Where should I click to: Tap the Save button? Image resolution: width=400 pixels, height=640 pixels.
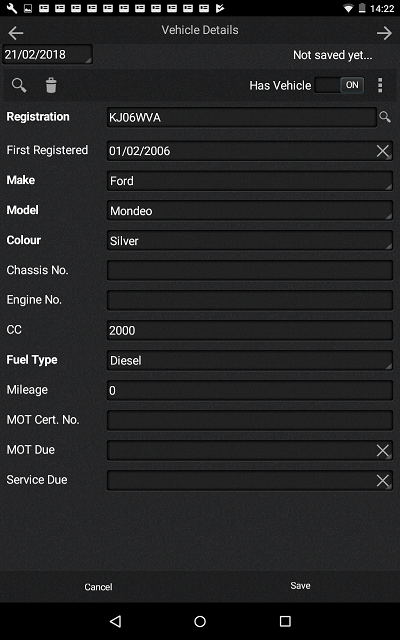point(300,586)
